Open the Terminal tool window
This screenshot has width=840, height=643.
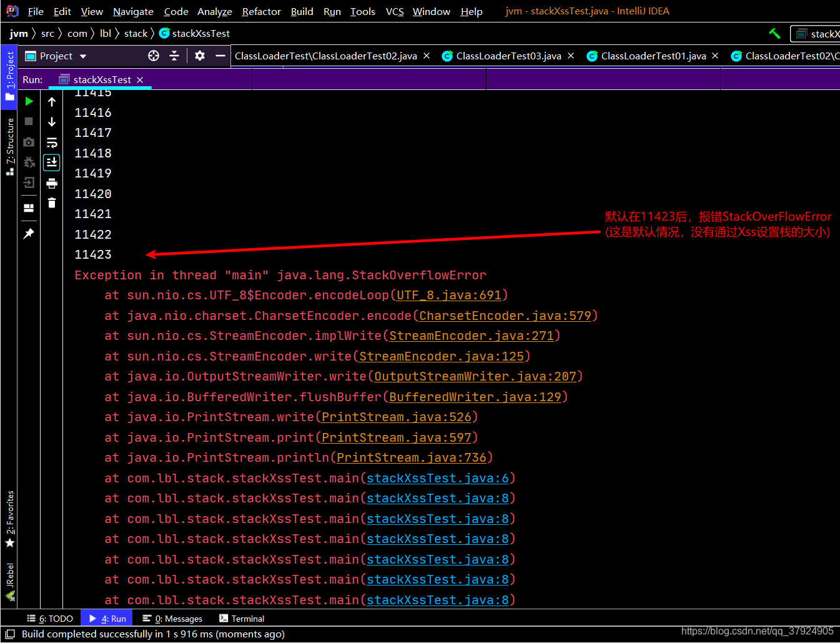[242, 619]
